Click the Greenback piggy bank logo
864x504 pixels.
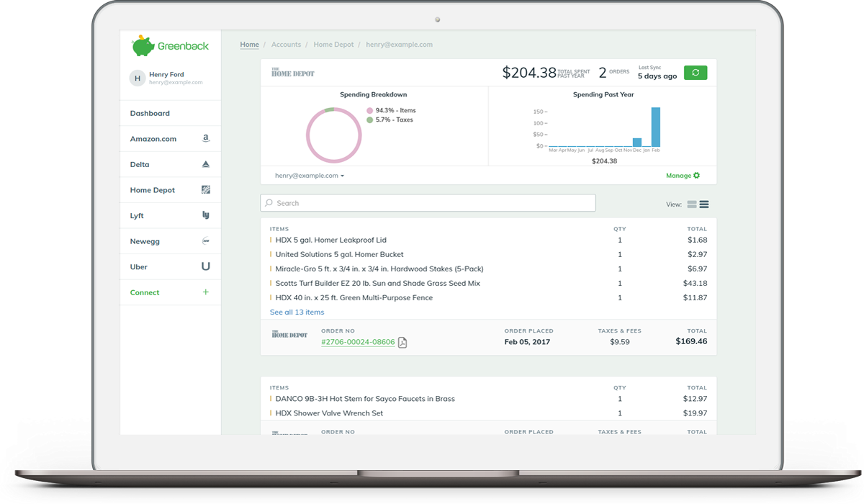click(x=143, y=46)
